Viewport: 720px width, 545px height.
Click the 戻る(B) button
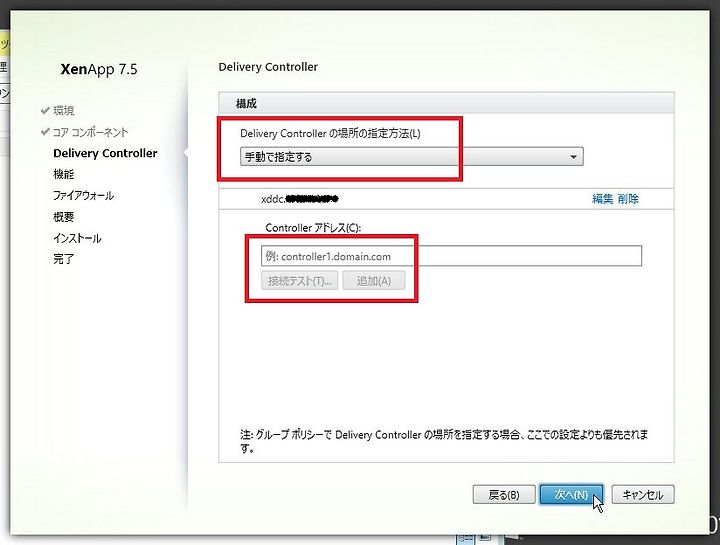504,495
